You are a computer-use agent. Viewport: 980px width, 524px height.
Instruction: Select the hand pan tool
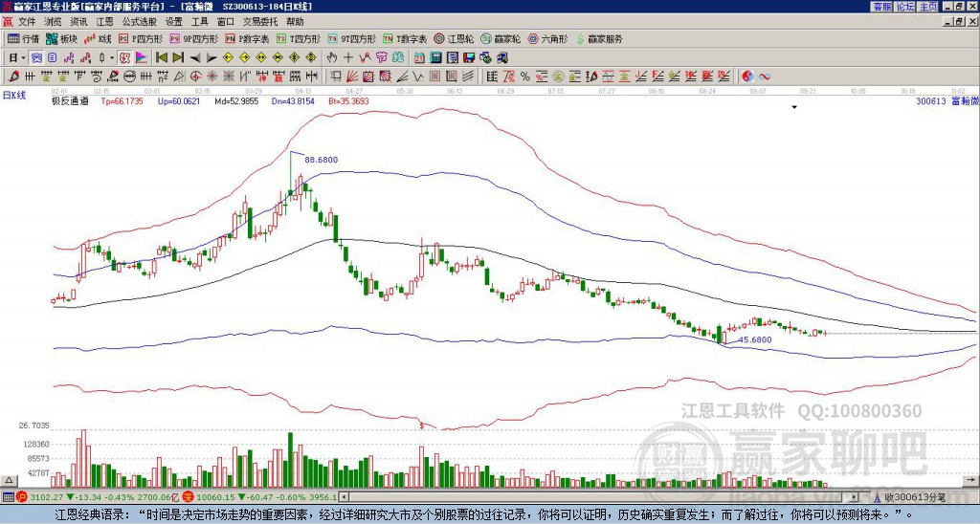[x=331, y=58]
